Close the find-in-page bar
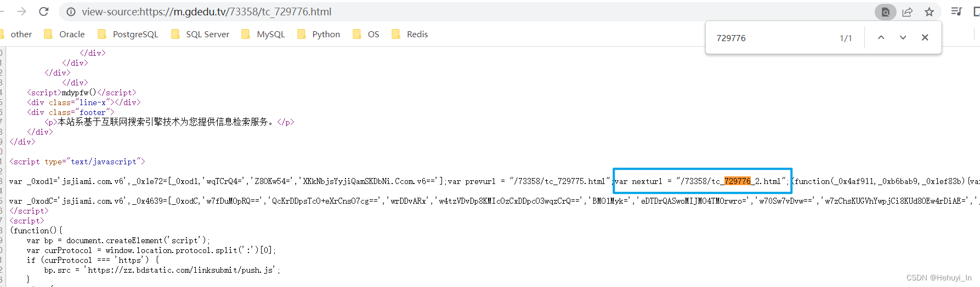The image size is (980, 287). (925, 37)
